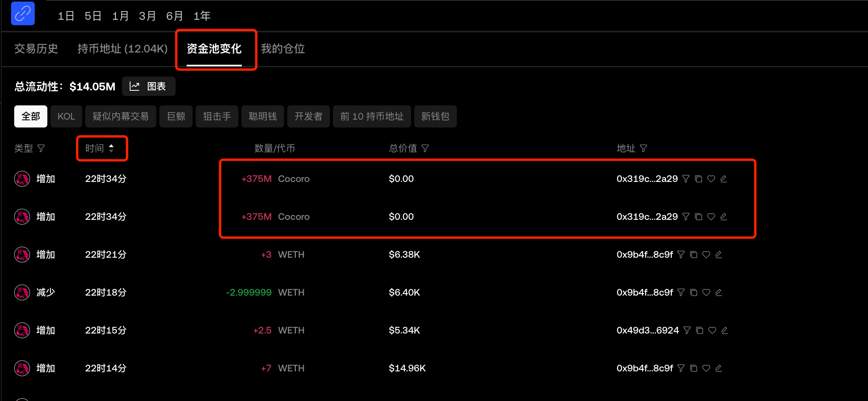
Task: Edit note for address 0x49d3...6924
Action: pyautogui.click(x=724, y=330)
